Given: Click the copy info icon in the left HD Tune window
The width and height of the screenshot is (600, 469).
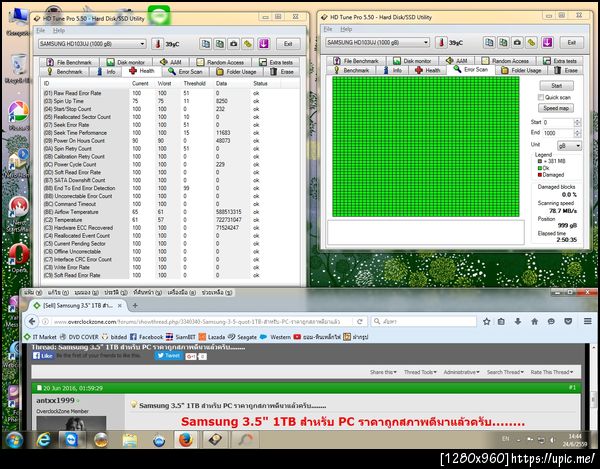Looking at the screenshot, I should (205, 44).
